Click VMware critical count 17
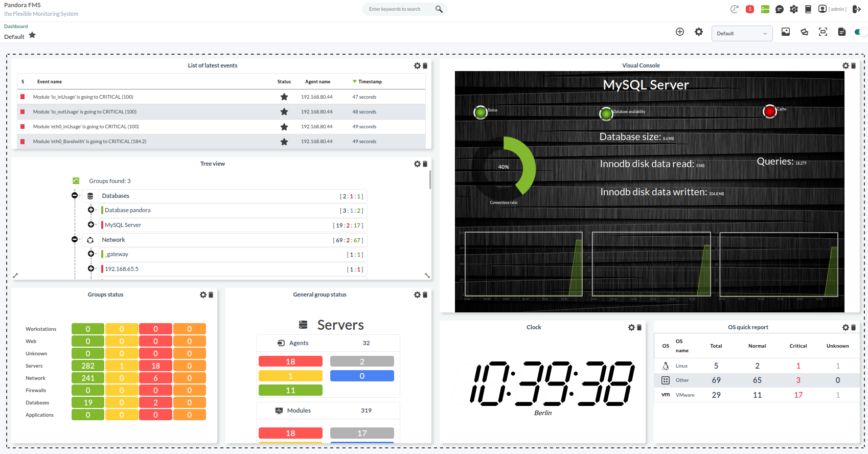 click(x=798, y=395)
